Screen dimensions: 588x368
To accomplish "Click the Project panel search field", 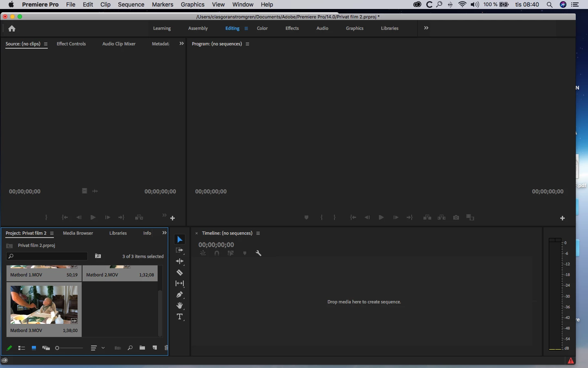I will pos(47,256).
